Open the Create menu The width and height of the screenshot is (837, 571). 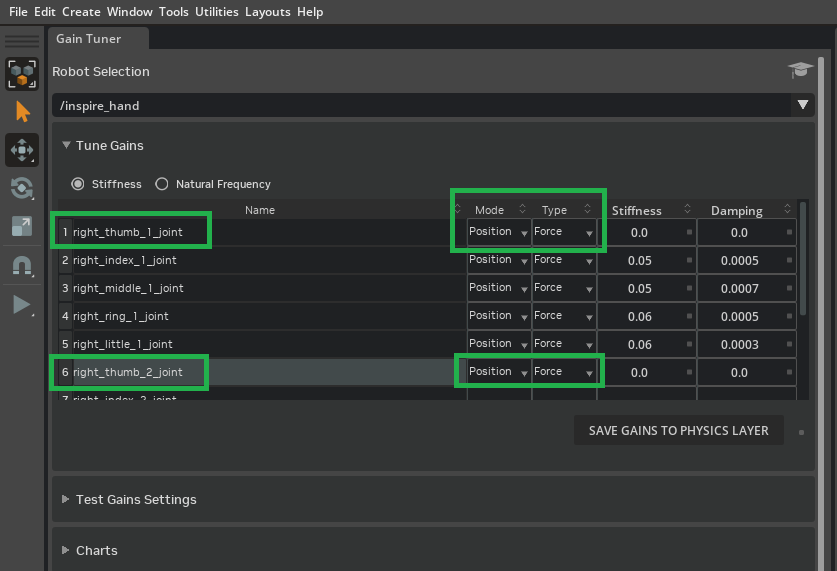point(81,12)
